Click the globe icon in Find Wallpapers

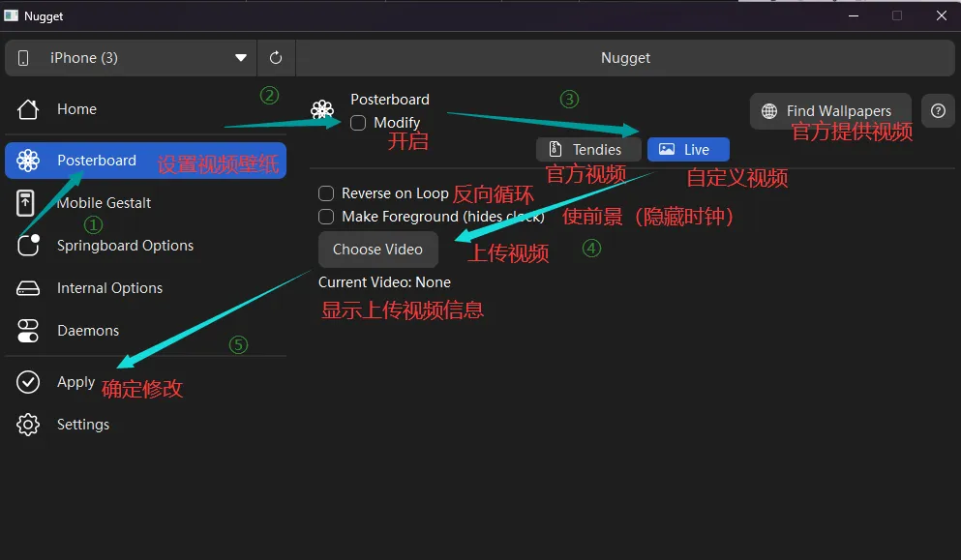tap(769, 111)
